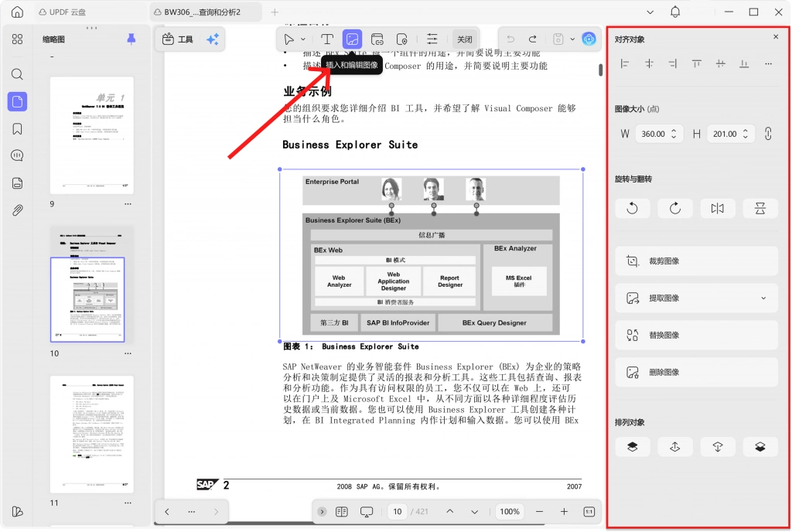
Task: Open options menu for page 10 thumbnail
Action: (128, 353)
